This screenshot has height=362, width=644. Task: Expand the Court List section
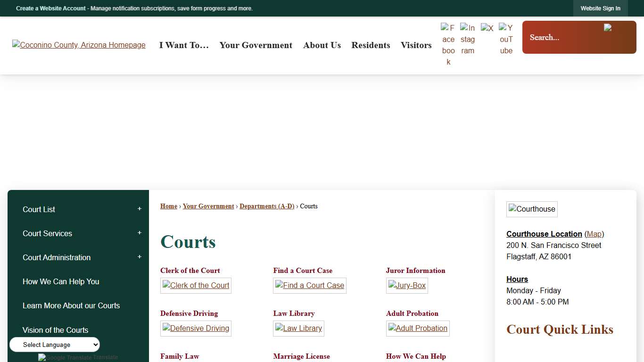coord(139,208)
